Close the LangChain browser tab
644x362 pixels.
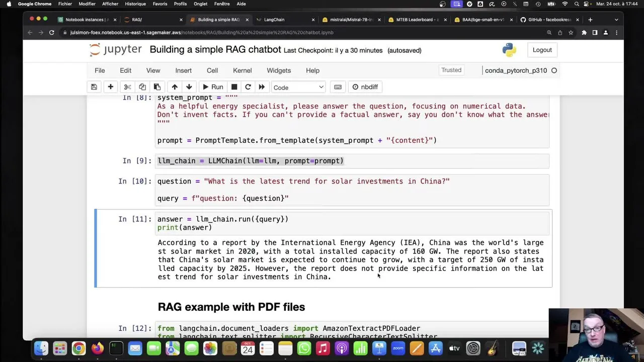click(x=313, y=20)
